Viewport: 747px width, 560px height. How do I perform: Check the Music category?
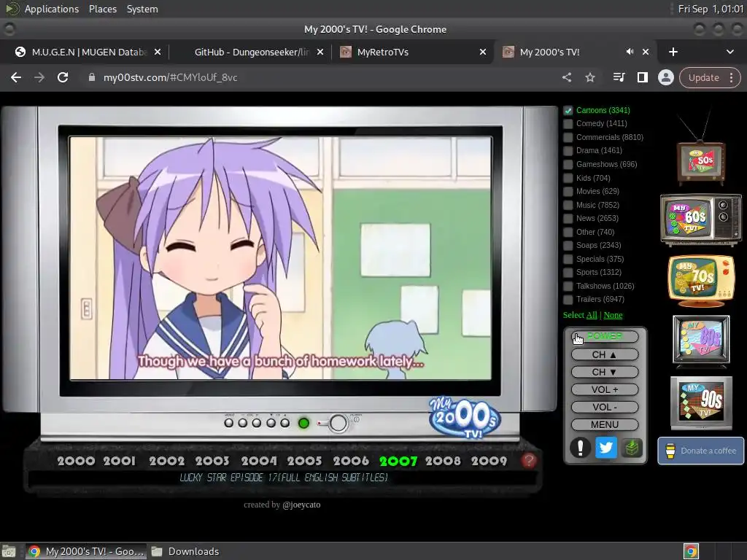click(568, 205)
